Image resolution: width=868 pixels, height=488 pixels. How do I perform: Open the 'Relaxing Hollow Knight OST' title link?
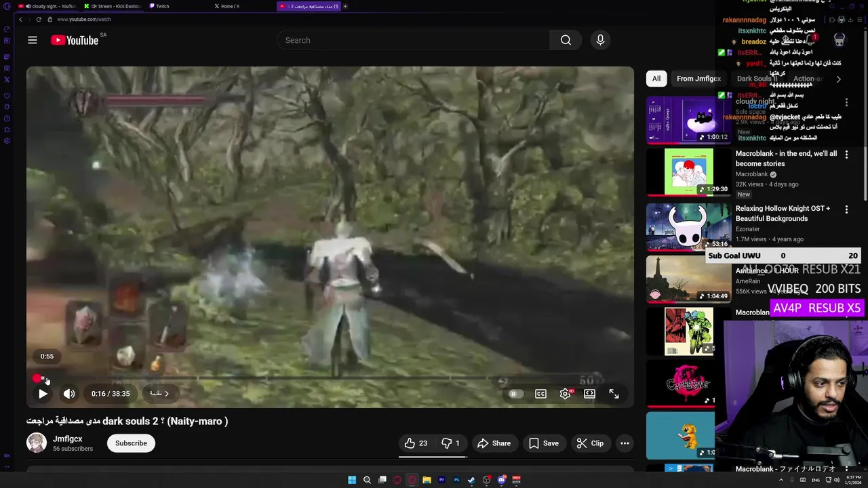(x=783, y=213)
